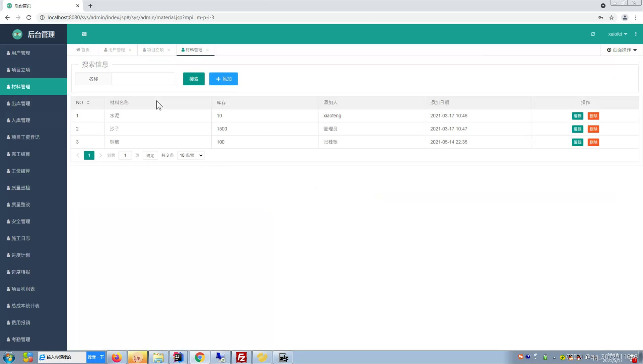Screen dimensions: 643x364
Task: Select the 材料管理 tab
Action: pos(192,50)
